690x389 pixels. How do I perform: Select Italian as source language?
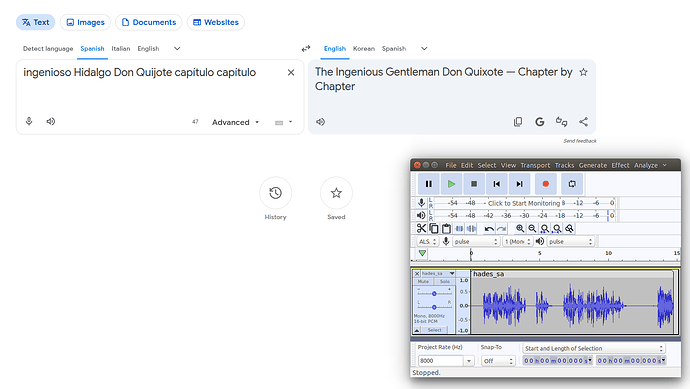121,48
